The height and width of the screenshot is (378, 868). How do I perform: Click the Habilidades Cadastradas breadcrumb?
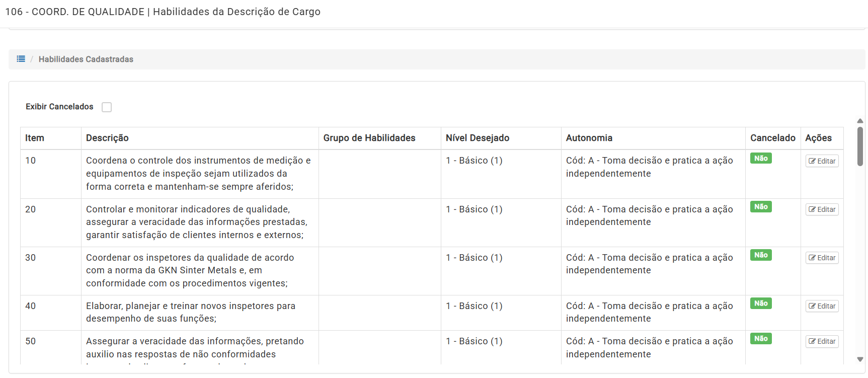(86, 59)
